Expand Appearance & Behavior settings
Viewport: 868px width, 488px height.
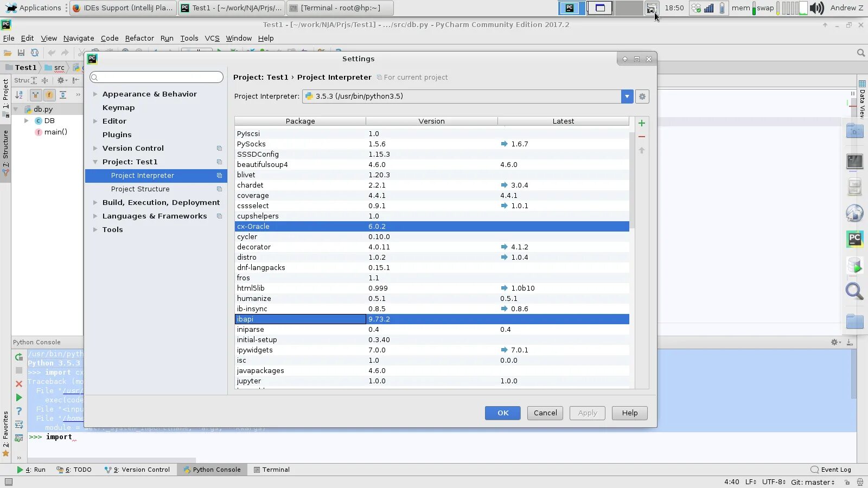[95, 94]
